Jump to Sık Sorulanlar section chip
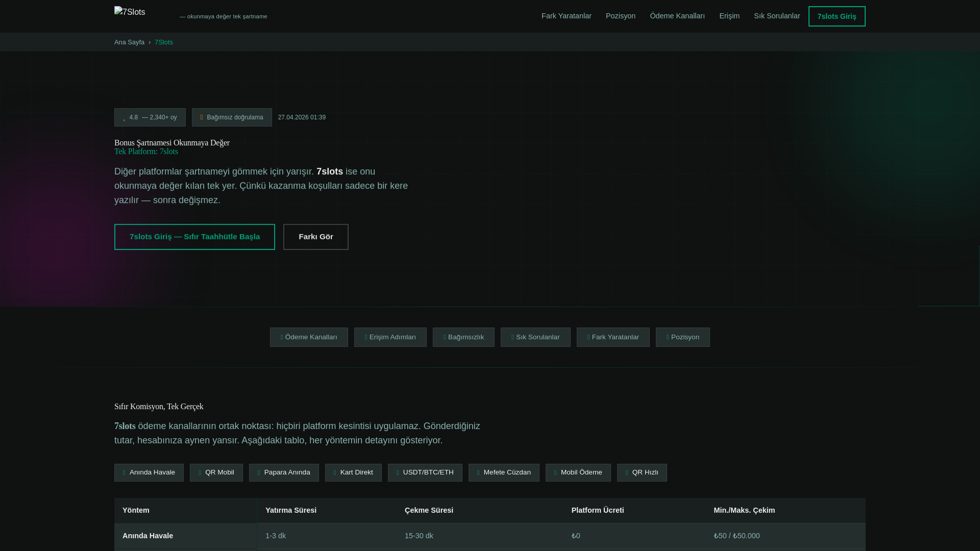This screenshot has height=551, width=980. [x=535, y=337]
